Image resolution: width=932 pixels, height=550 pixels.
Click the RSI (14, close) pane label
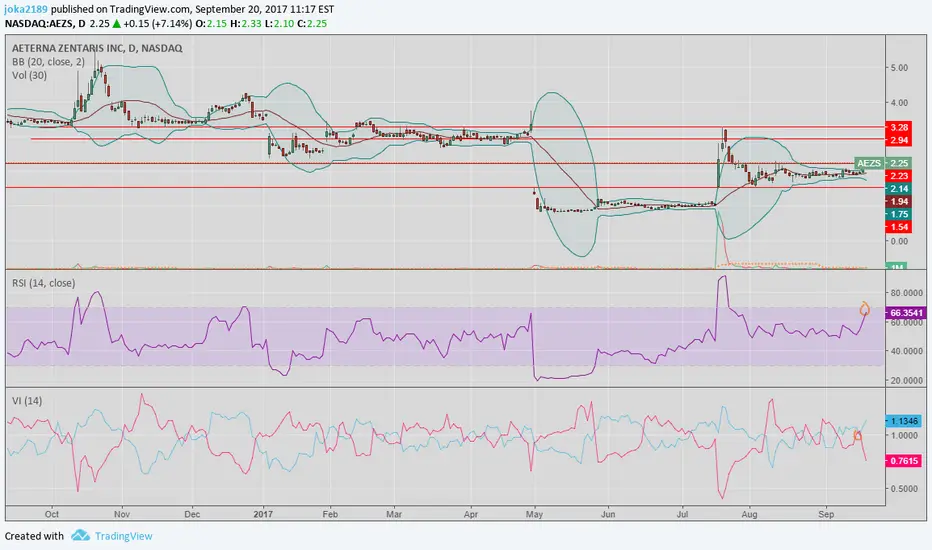[x=42, y=283]
